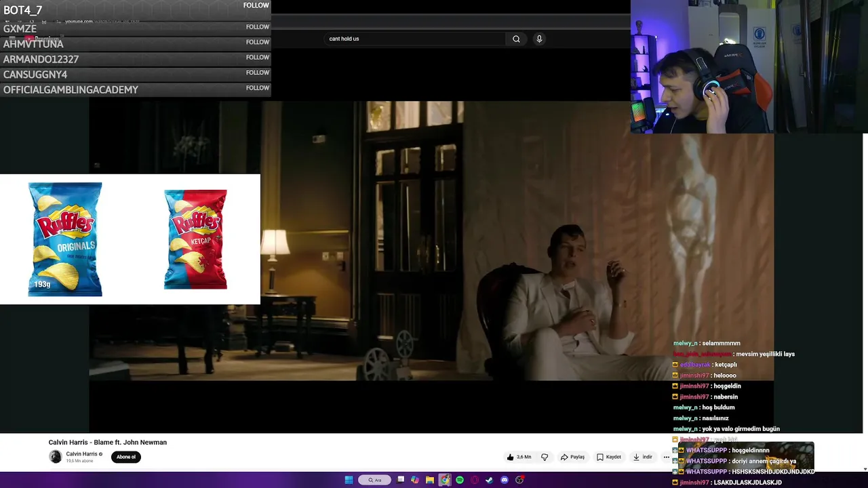Click the video title Calvin Harris - Blame
868x488 pixels.
(107, 442)
